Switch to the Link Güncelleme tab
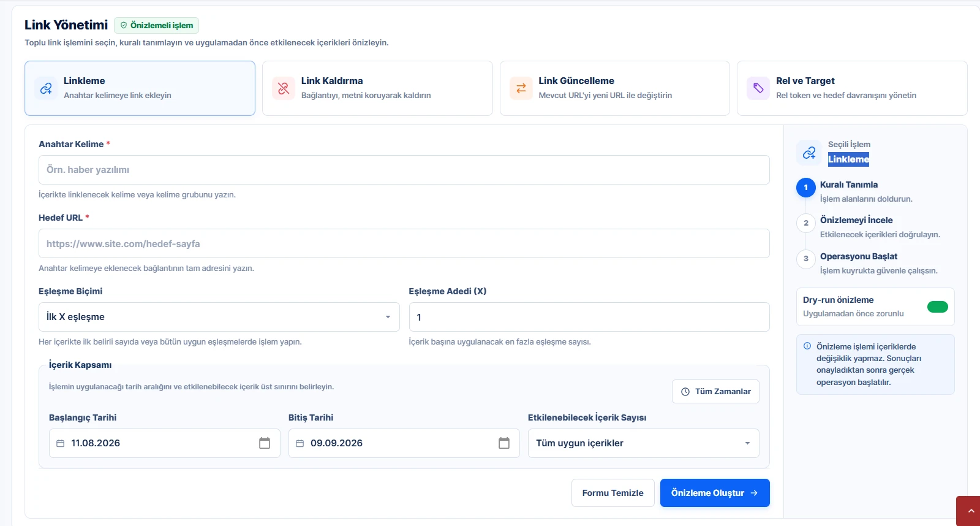 click(615, 88)
